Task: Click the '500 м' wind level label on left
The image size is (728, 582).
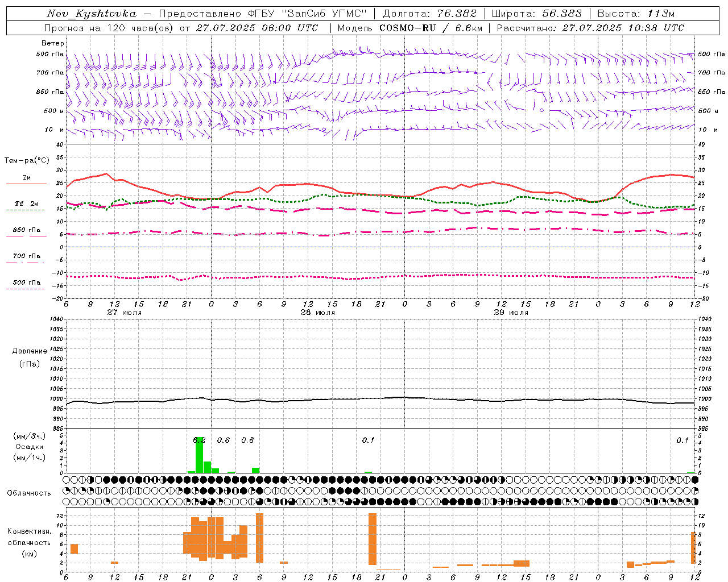Action: point(54,111)
